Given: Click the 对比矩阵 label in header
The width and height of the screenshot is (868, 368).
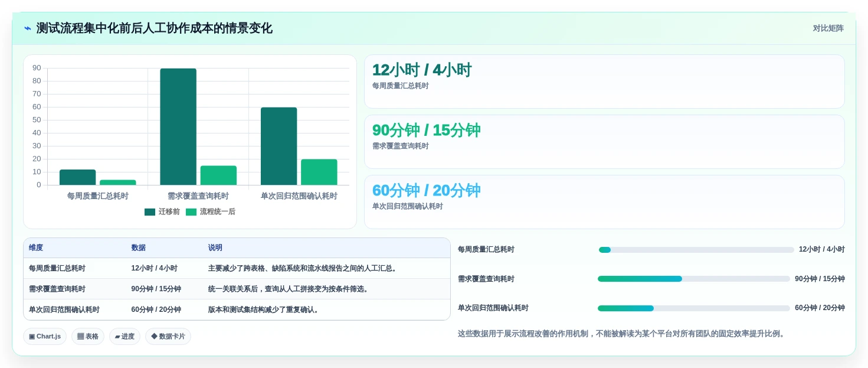Looking at the screenshot, I should tap(828, 28).
